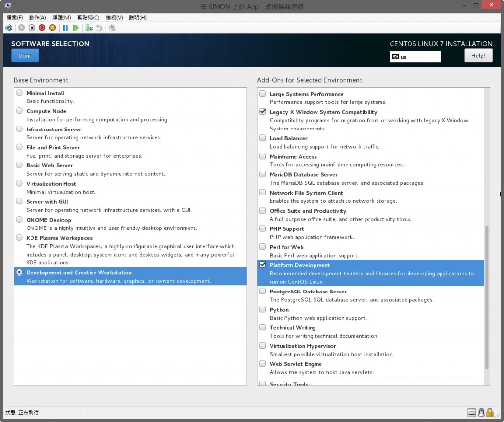Check Network File System Client checkbox

(x=263, y=192)
